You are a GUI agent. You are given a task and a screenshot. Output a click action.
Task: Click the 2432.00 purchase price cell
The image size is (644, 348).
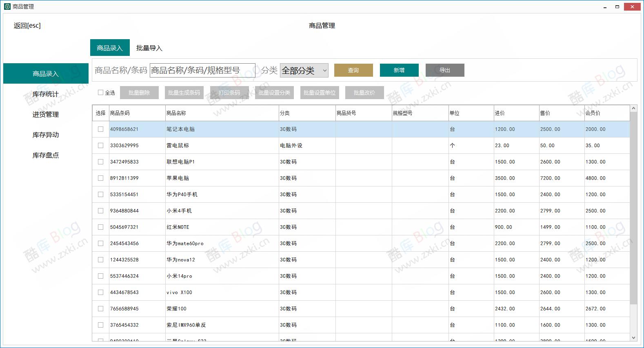pos(516,309)
